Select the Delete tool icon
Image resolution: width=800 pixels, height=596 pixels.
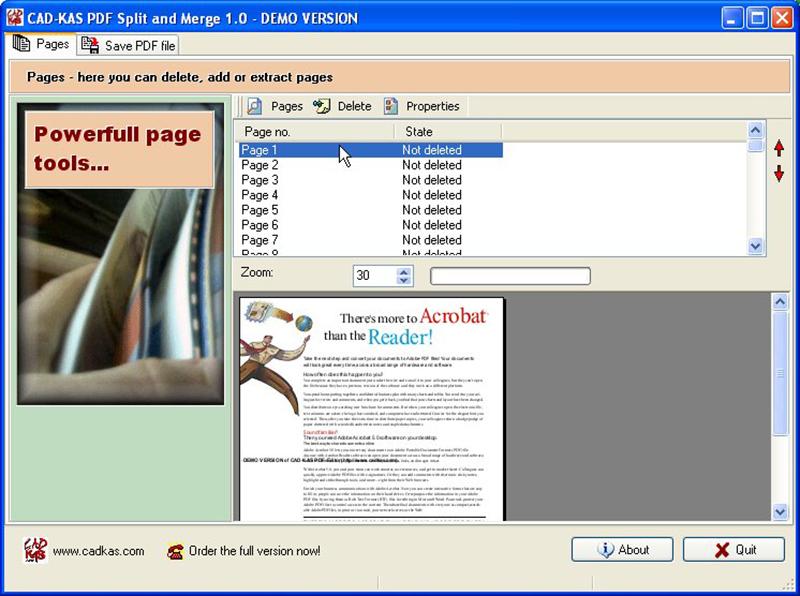322,105
